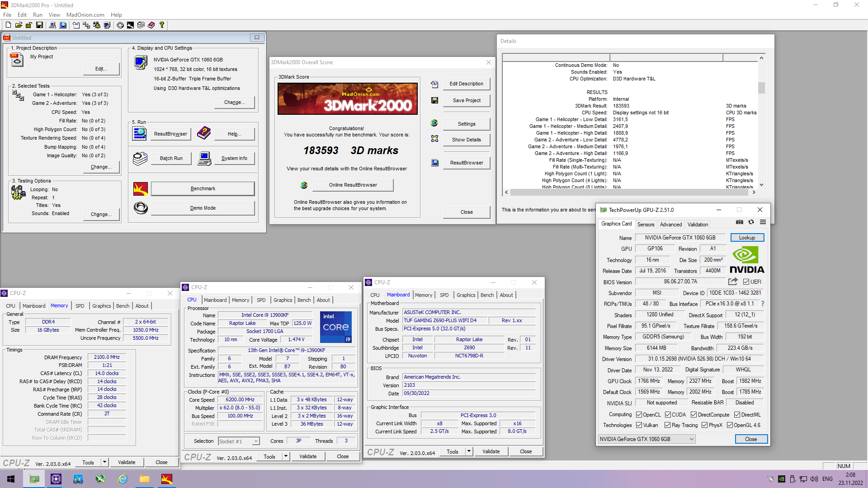The height and width of the screenshot is (488, 868).
Task: Click the System Info computer icon in Run section
Action: click(x=204, y=159)
